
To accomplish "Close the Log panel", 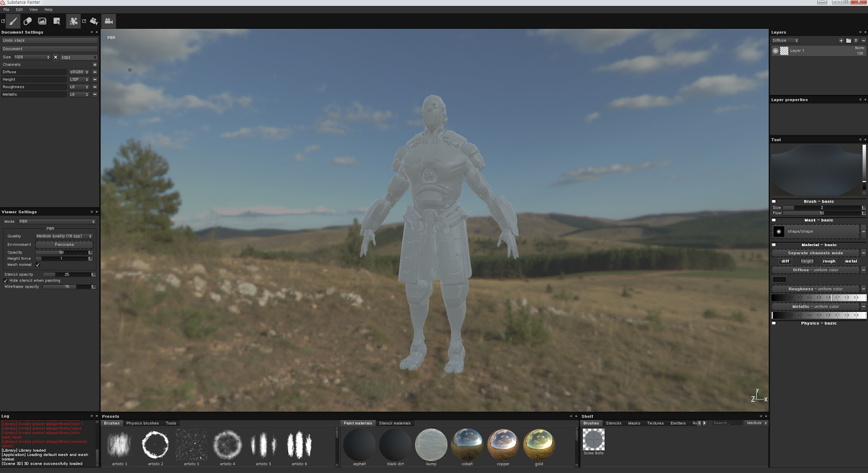I will click(97, 416).
